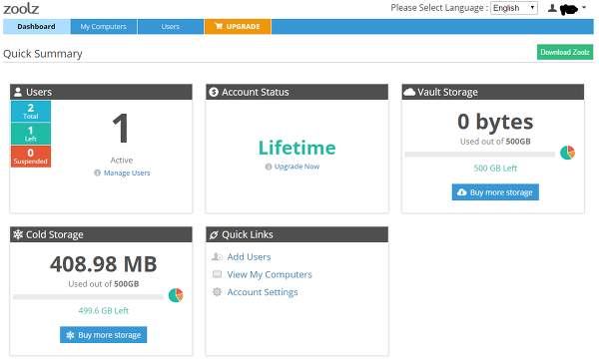Open the English language dropdown
Image resolution: width=599 pixels, height=364 pixels.
514,8
